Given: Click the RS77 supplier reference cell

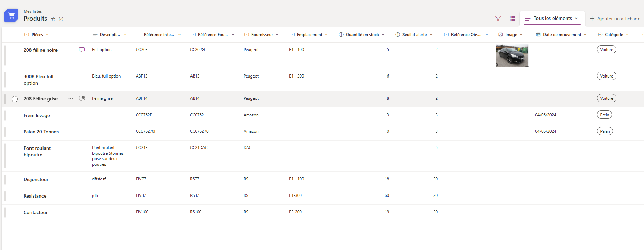Looking at the screenshot, I should [195, 179].
